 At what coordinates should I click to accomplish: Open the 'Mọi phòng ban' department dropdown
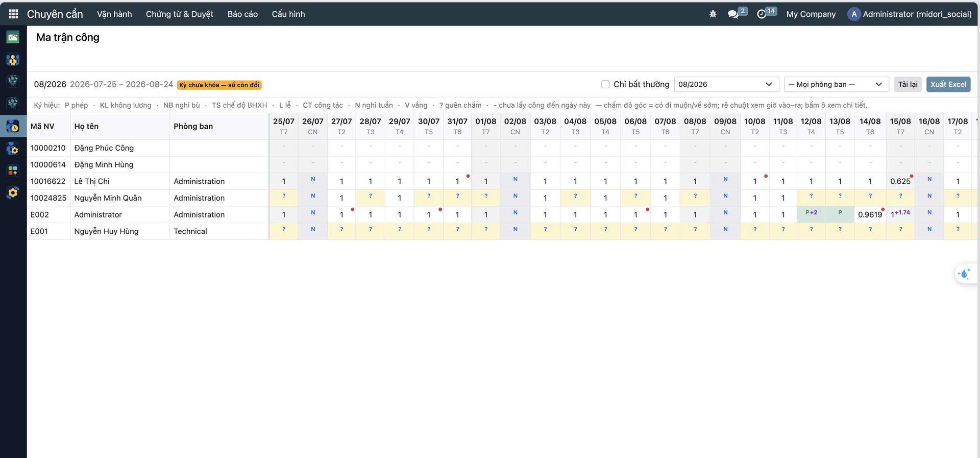(x=836, y=84)
